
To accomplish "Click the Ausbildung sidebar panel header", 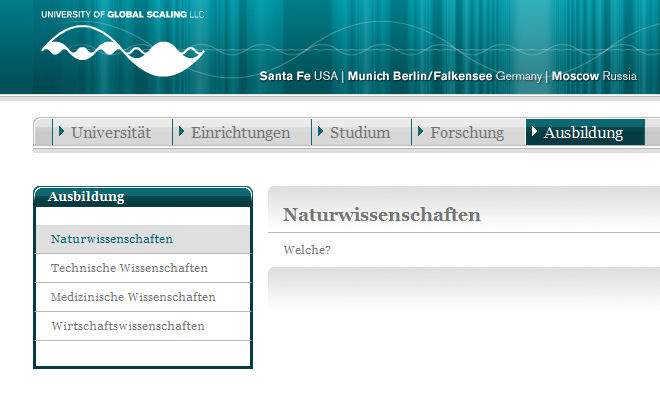I will click(143, 197).
